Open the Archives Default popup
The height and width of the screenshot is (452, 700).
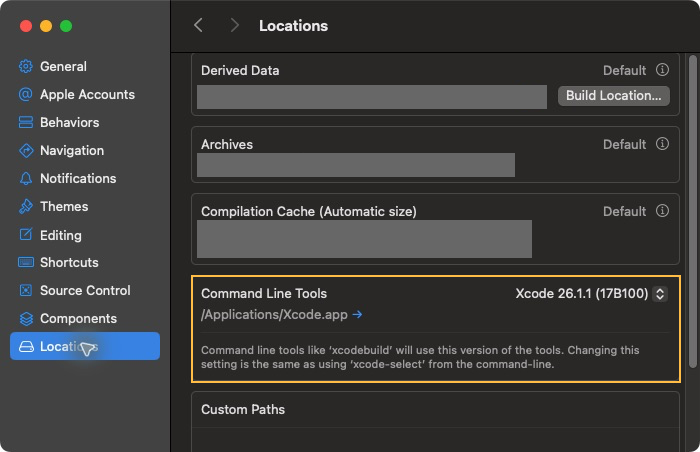pyautogui.click(x=625, y=144)
